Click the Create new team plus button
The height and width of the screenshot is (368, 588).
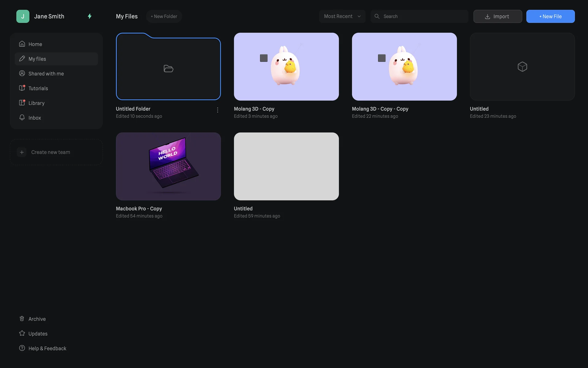[x=22, y=152]
